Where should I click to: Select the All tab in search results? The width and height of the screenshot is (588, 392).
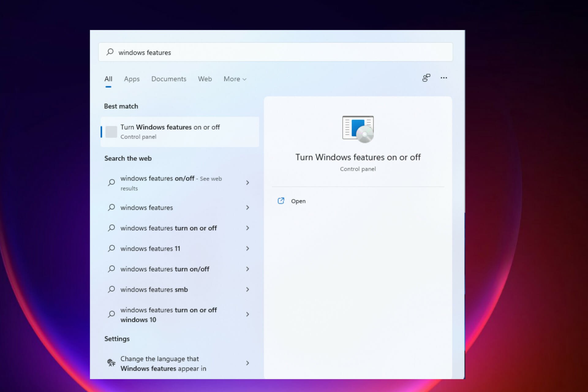coord(108,79)
